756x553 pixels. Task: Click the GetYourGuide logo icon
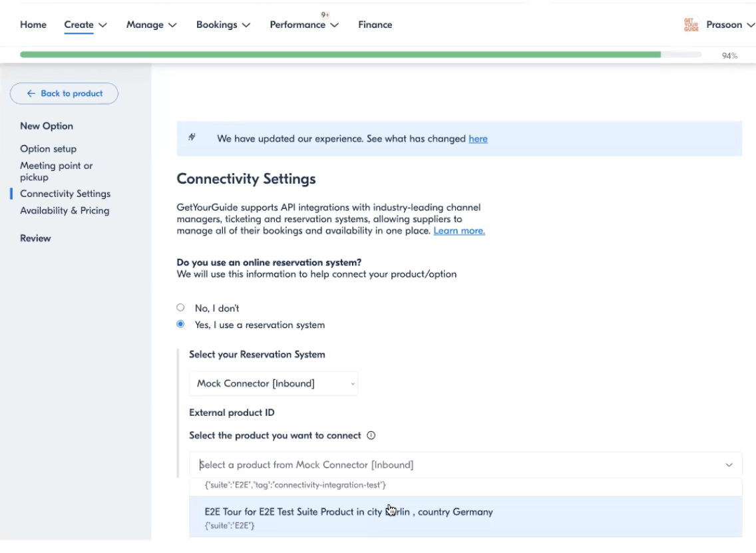(691, 25)
